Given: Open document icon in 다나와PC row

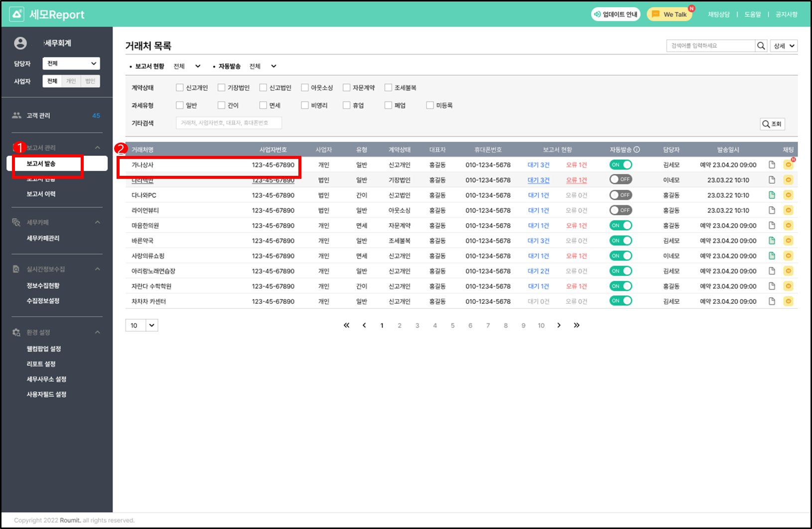Looking at the screenshot, I should point(772,195).
